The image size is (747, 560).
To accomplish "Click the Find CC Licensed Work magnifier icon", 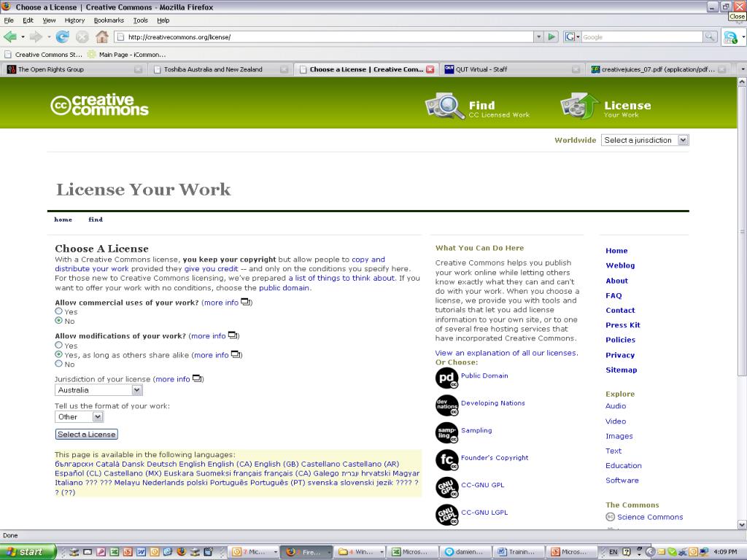I will tap(444, 106).
